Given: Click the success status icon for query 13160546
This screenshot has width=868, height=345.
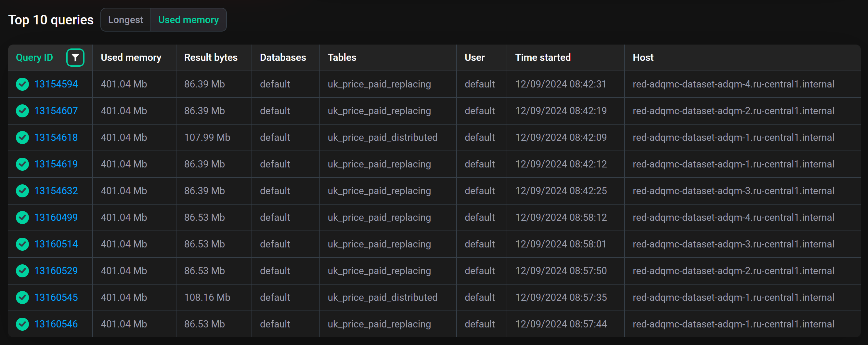Looking at the screenshot, I should click(22, 324).
